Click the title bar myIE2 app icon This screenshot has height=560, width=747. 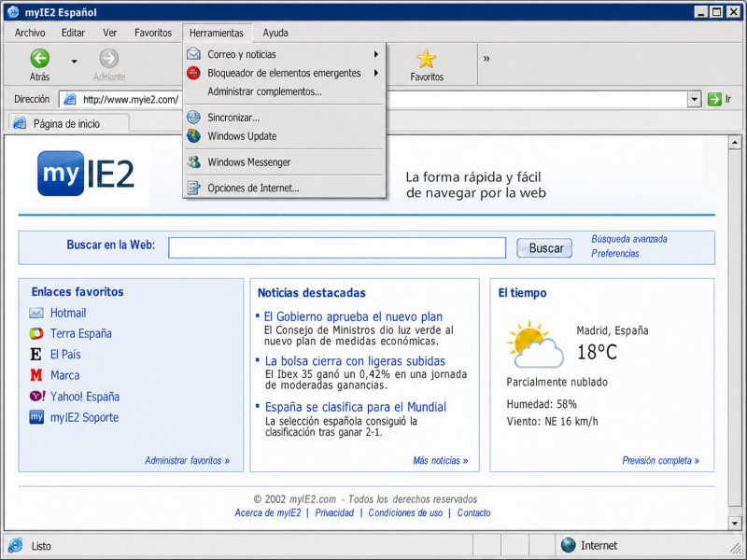(x=13, y=12)
